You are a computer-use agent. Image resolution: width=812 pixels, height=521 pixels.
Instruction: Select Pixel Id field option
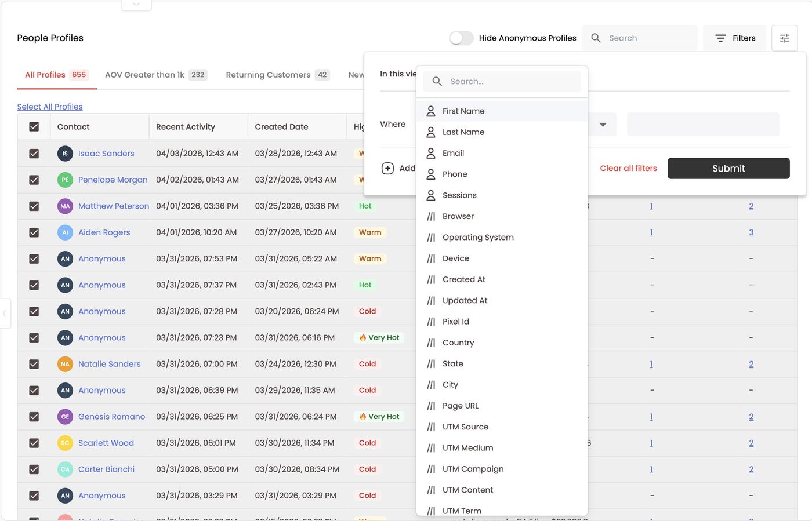point(502,322)
